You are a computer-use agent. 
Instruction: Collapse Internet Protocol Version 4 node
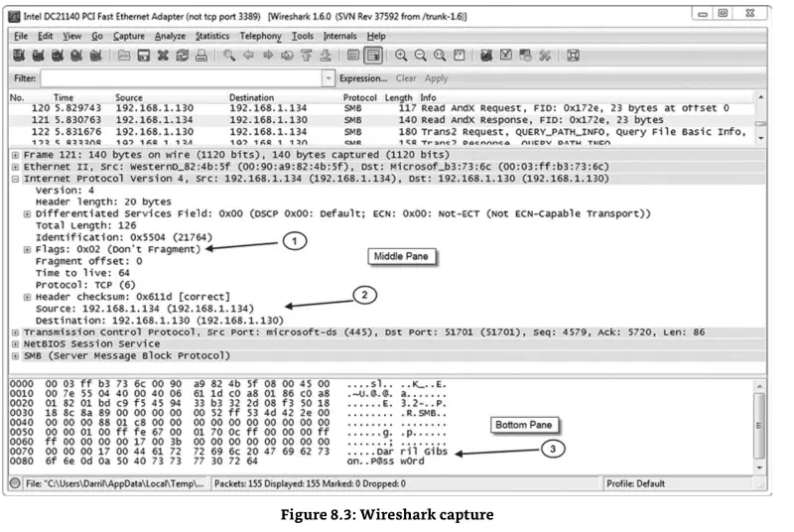point(15,179)
